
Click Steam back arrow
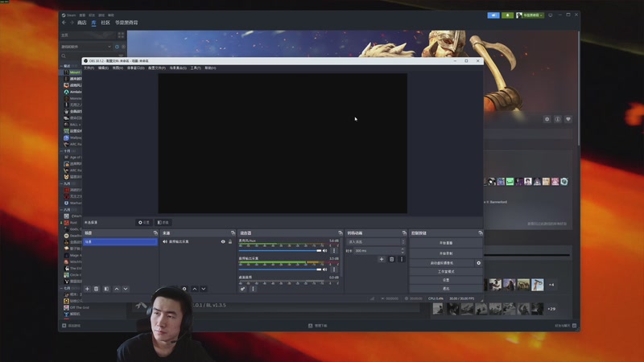coord(64,23)
